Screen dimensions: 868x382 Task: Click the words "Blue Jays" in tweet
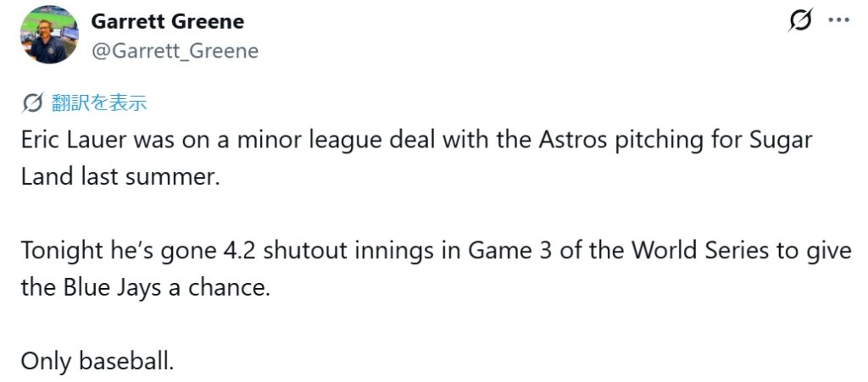point(106,288)
